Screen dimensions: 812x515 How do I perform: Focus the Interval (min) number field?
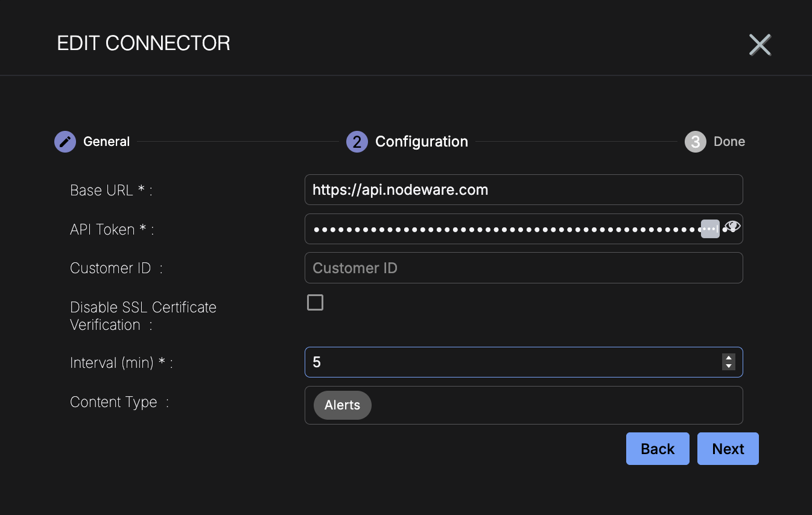coord(513,362)
